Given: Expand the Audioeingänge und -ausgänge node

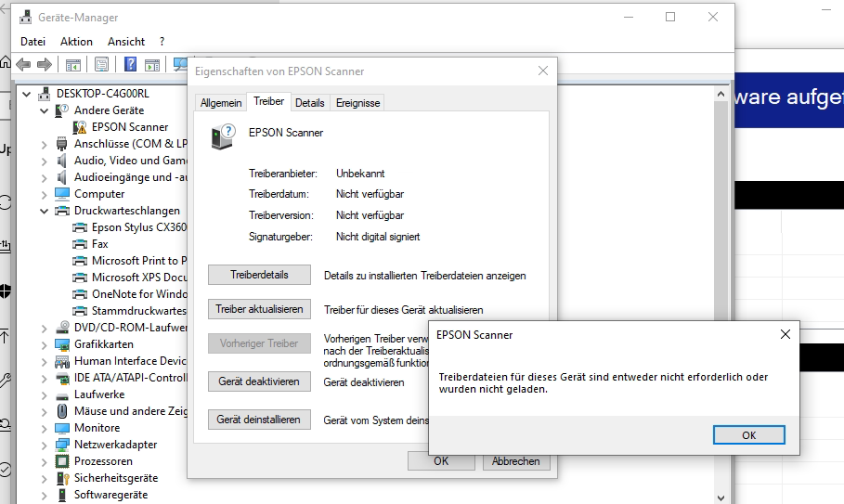Looking at the screenshot, I should 45,177.
